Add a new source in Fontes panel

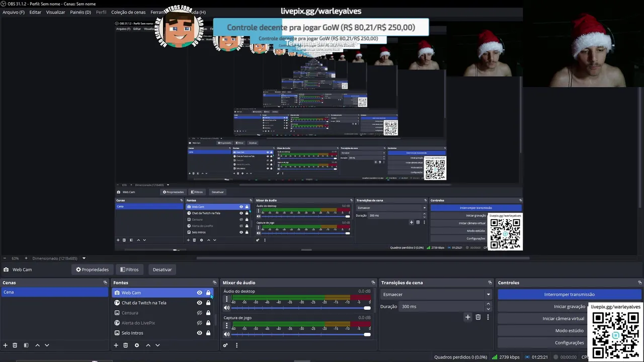coord(116,345)
